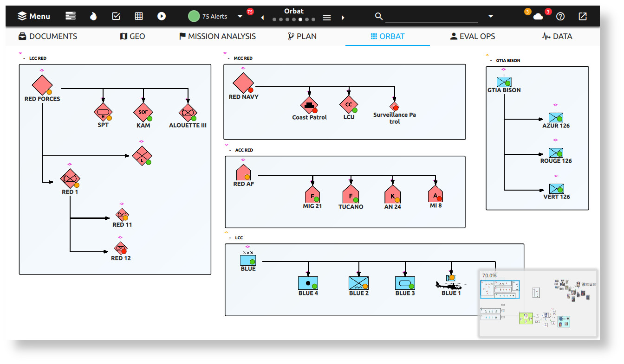Collapse the GTIA BISON group

point(491,61)
